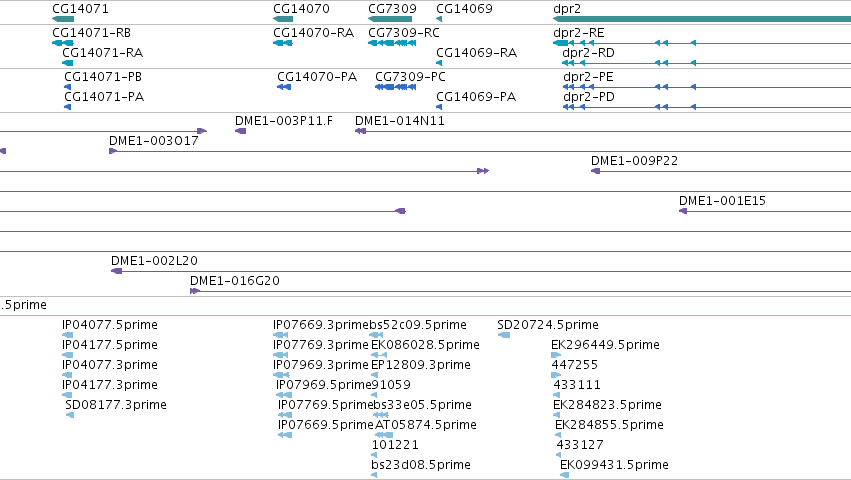Screen dimensions: 851x480
Task: Select protein CG14070-PA
Action: click(317, 77)
